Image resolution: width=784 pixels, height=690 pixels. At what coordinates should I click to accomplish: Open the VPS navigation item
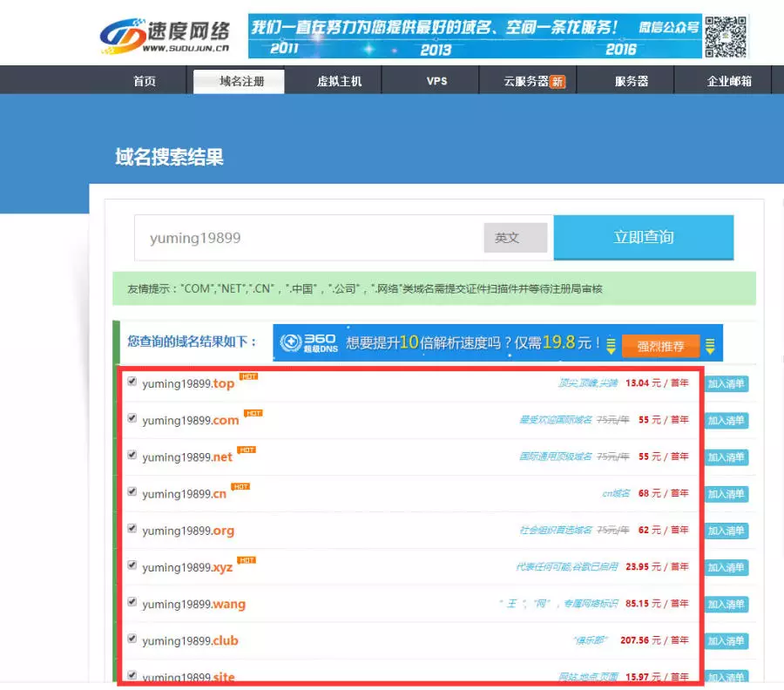[436, 81]
